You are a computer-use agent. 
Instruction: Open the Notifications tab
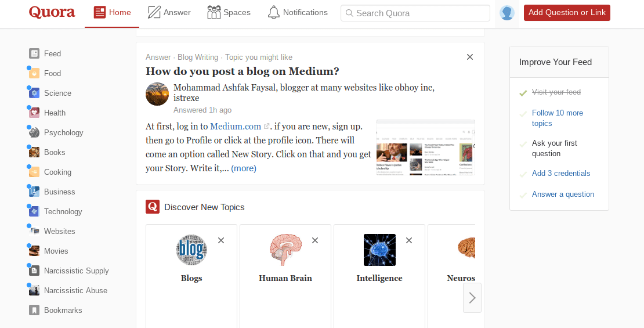coord(298,12)
